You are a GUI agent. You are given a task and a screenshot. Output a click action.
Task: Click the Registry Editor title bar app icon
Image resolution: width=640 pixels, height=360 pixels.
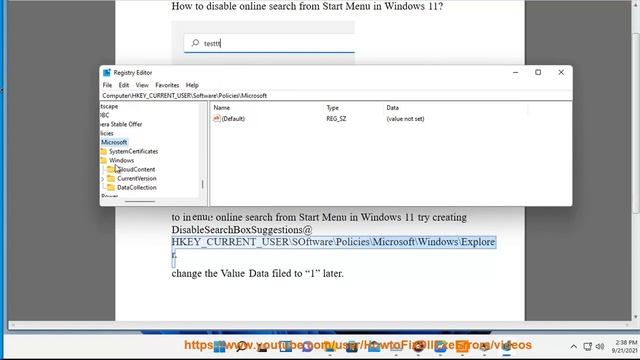(107, 73)
